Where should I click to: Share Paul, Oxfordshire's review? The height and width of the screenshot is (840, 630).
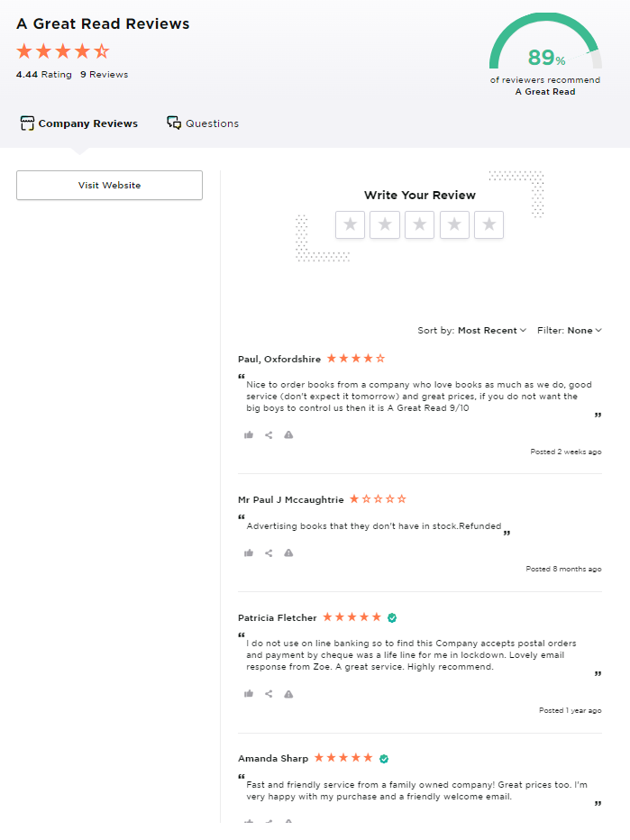tap(269, 434)
